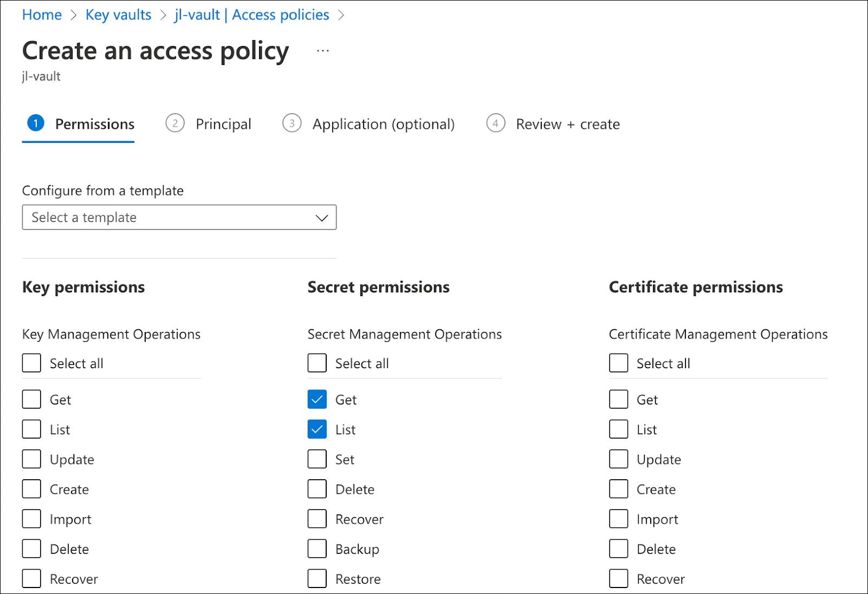Screen dimensions: 868x594
Task: Click the step 3 Application circle icon
Action: (x=292, y=123)
